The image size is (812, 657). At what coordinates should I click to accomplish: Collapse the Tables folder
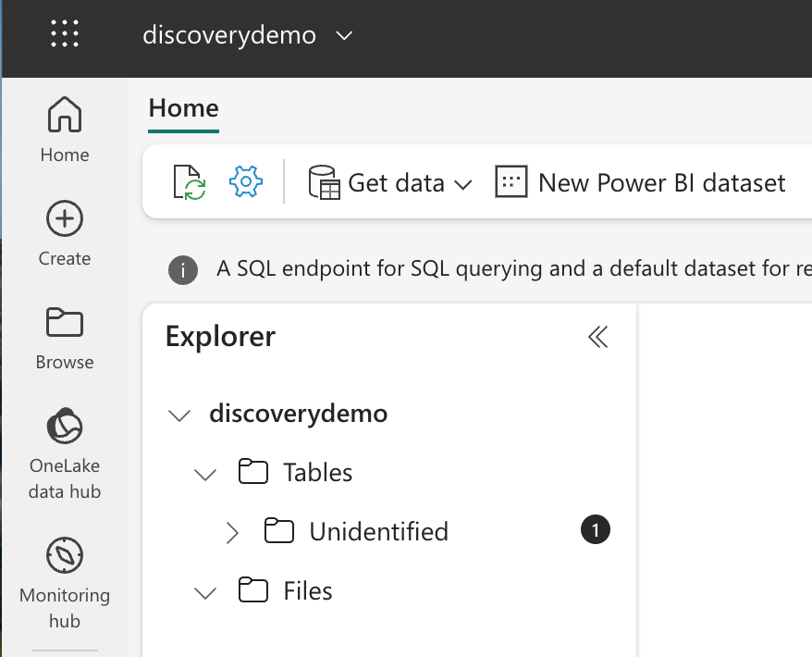click(x=205, y=475)
